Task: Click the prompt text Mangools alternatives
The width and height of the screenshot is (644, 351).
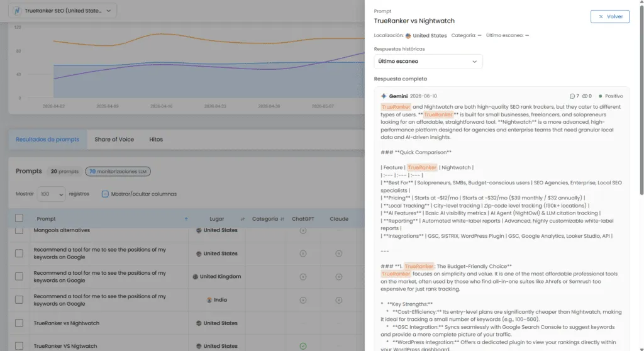Action: (62, 230)
